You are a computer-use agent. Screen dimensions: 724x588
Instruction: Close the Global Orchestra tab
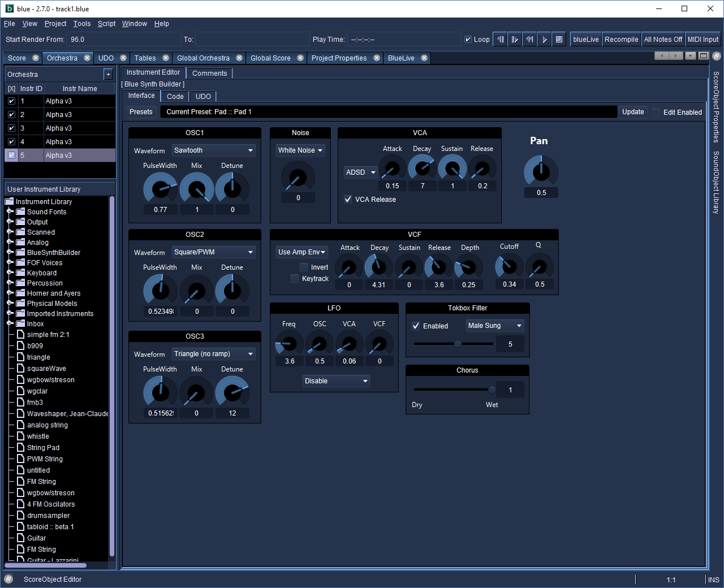tap(239, 58)
